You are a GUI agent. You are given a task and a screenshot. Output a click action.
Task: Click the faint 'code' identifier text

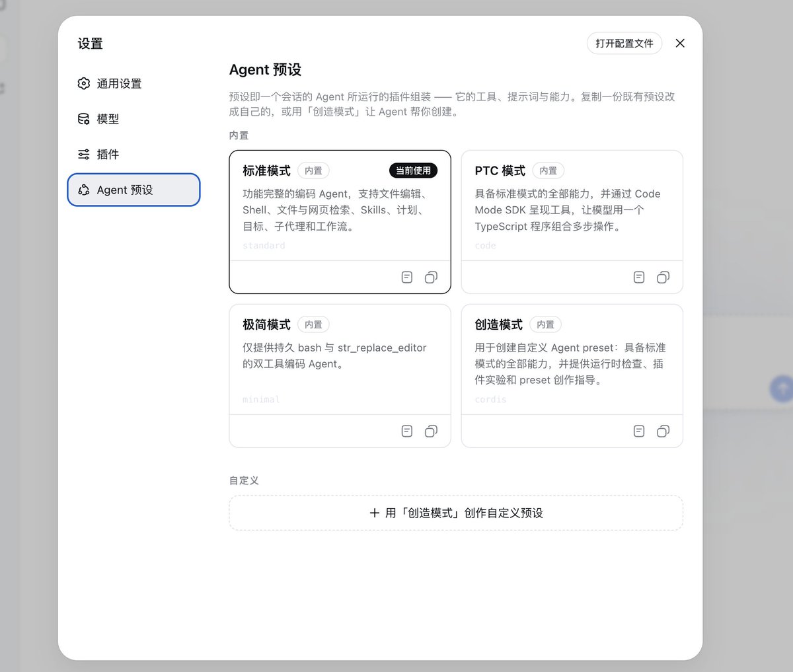pos(485,245)
